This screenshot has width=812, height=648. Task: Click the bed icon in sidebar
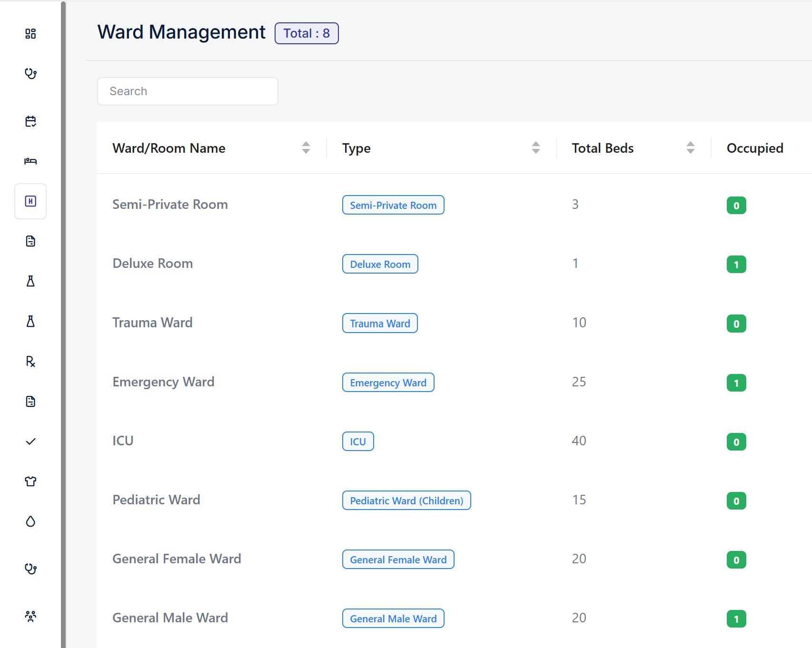(30, 161)
